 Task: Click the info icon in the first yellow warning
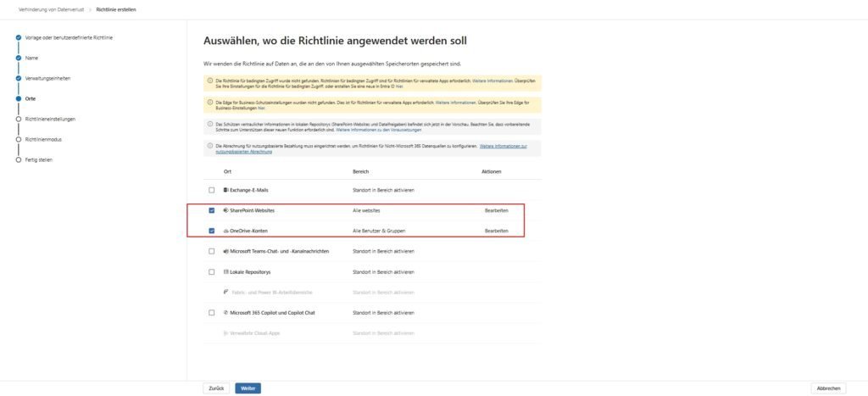[209, 81]
